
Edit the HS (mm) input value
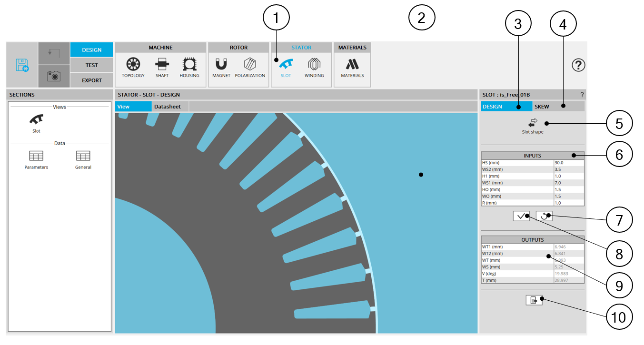[x=568, y=163]
